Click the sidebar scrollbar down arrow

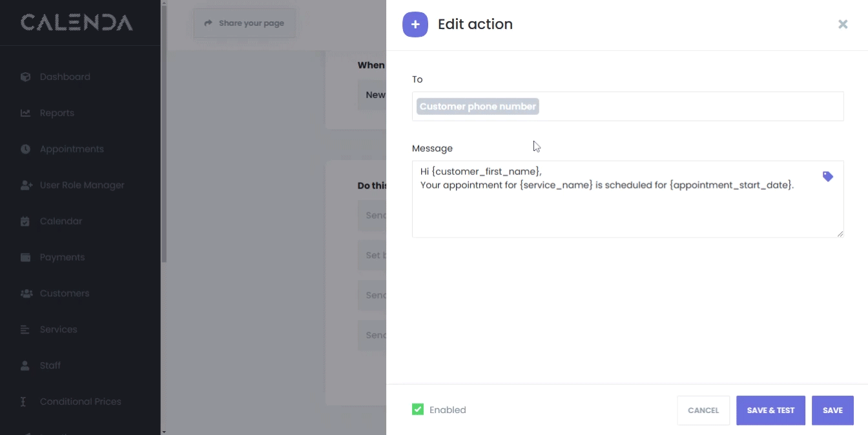[164, 431]
